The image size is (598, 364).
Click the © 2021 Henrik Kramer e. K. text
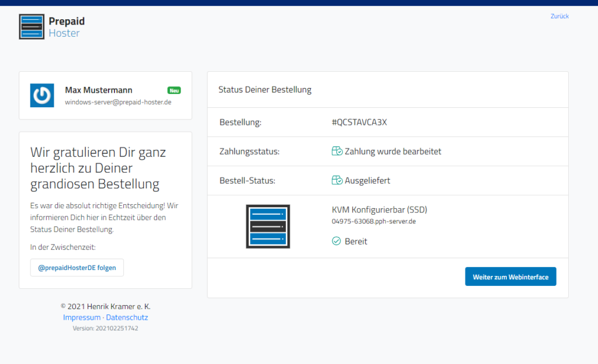[x=105, y=306]
